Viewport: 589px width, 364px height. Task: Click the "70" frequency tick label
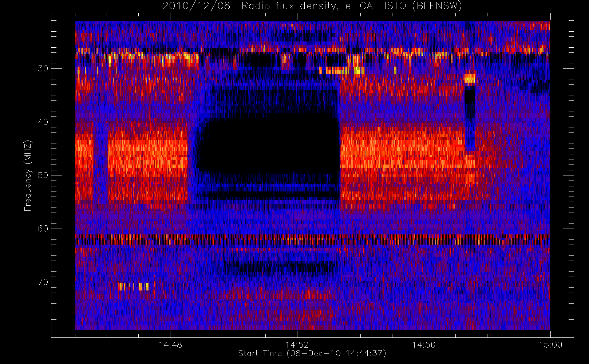[x=43, y=282]
